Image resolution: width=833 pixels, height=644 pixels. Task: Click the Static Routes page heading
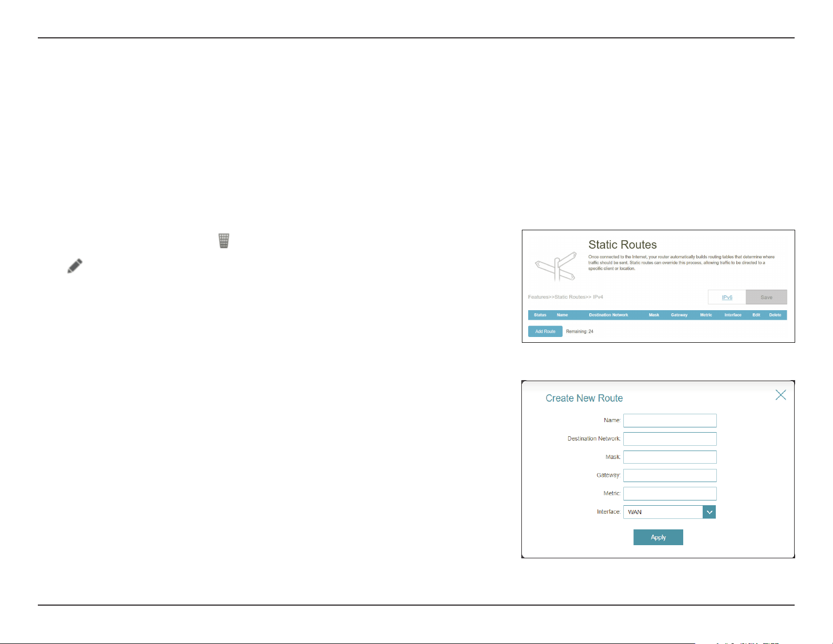[622, 244]
